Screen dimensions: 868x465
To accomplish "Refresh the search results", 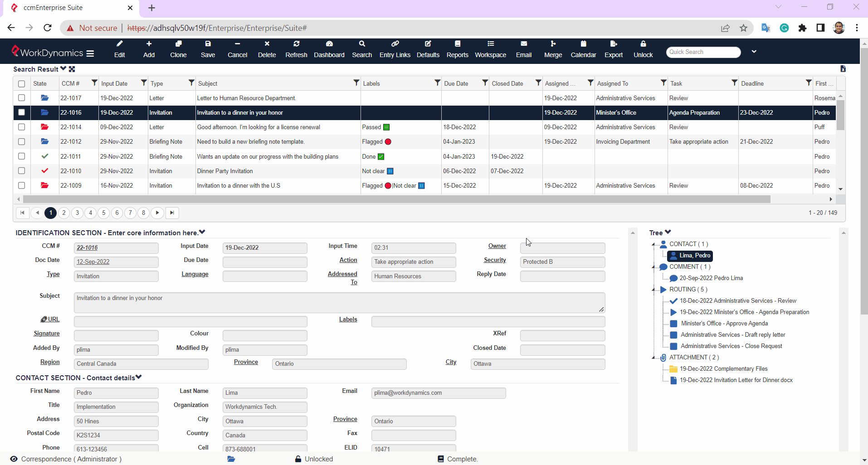I will point(296,49).
